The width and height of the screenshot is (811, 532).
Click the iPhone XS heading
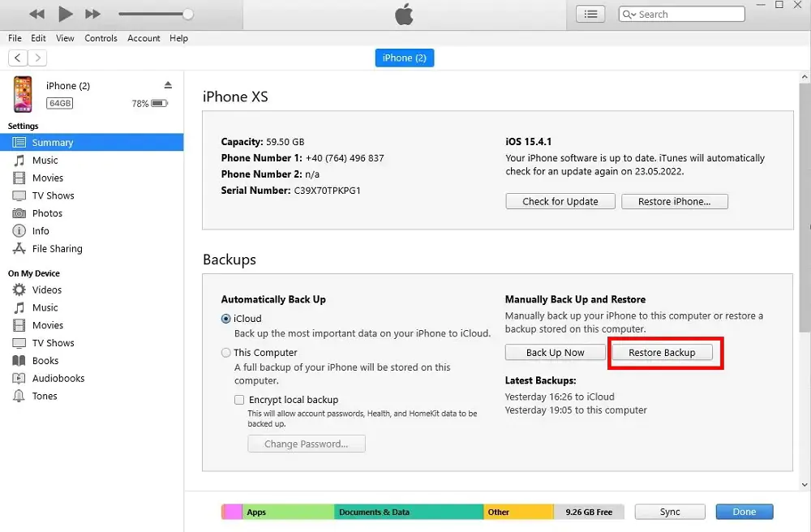pos(235,97)
